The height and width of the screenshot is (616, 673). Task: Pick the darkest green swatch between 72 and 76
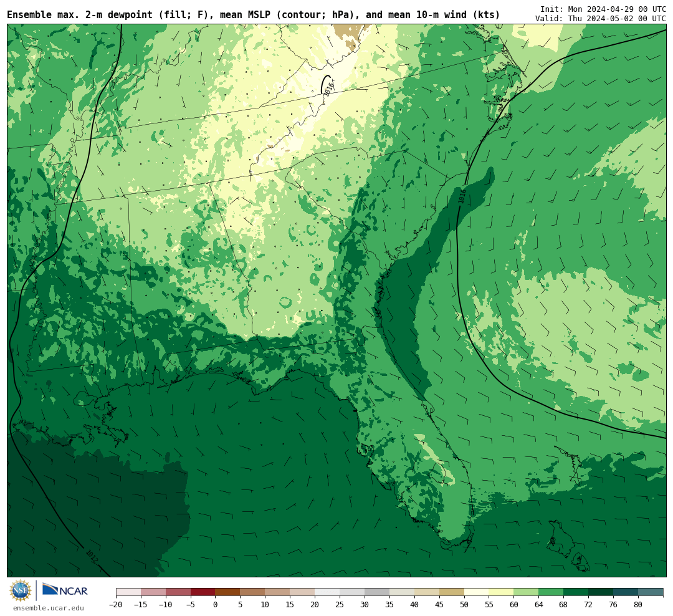(x=601, y=592)
